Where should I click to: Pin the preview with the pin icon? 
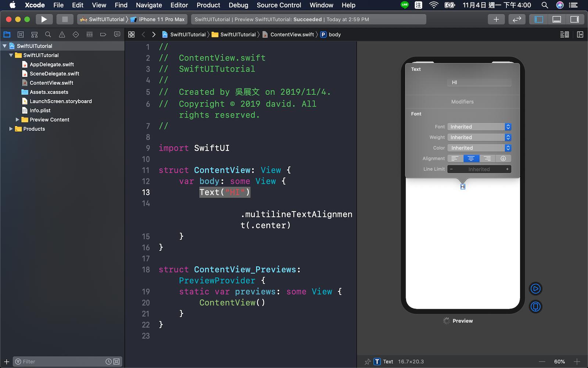pos(367,362)
